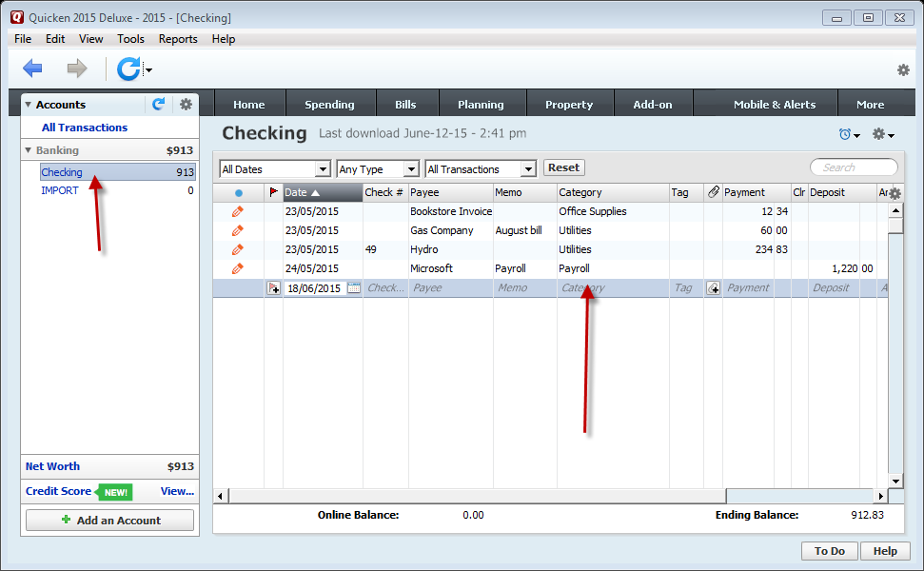Open the One Step Update dropdown arrow
This screenshot has height=571, width=924.
click(x=148, y=70)
